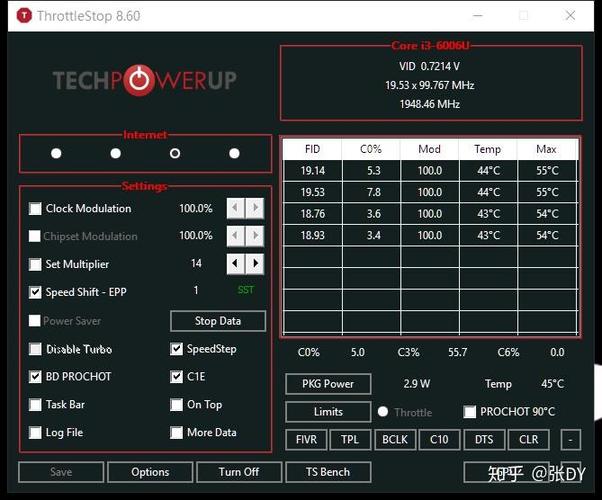
Task: Uncheck the BD PROCHOT checkbox
Action: (x=35, y=377)
